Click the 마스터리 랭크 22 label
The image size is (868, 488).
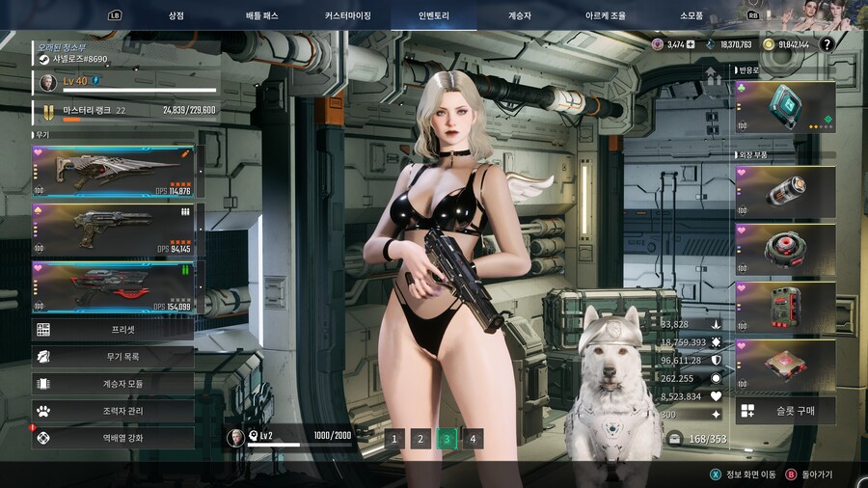tap(95, 110)
